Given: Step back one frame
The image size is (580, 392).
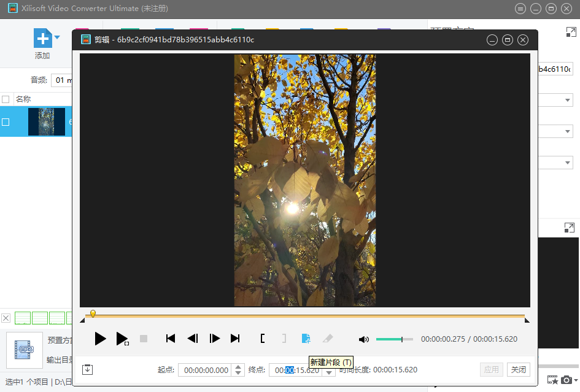Looking at the screenshot, I should click(x=193, y=338).
